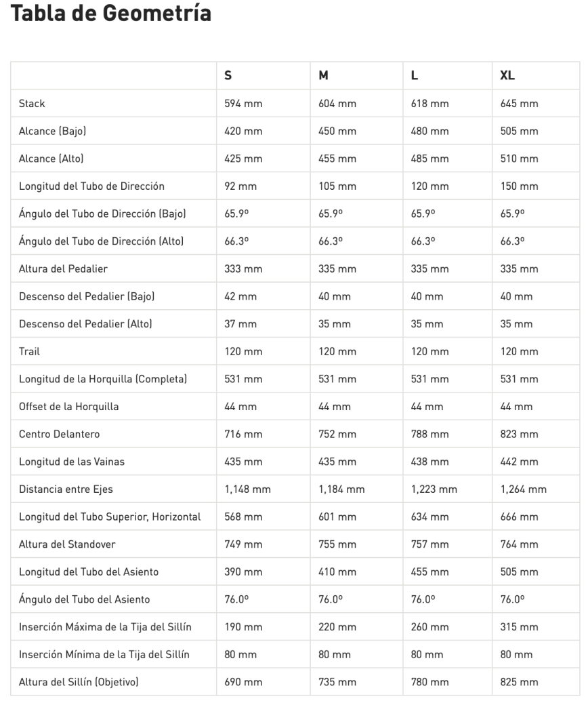Click the Alcance (Bajo) row label

[52, 132]
